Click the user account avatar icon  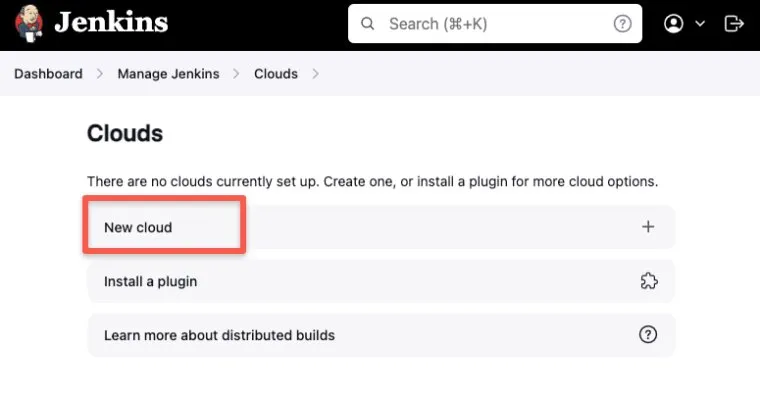pos(673,24)
